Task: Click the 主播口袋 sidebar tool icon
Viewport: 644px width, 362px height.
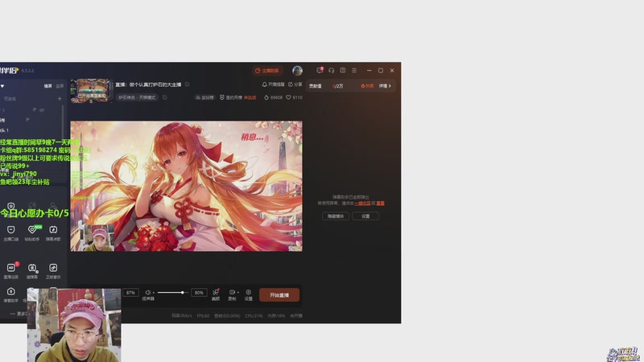Action: 11,232
